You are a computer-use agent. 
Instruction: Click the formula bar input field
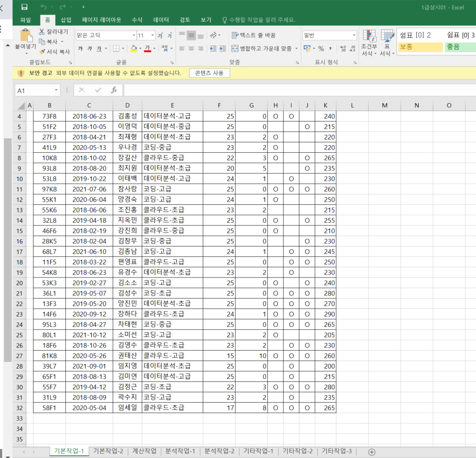point(296,90)
